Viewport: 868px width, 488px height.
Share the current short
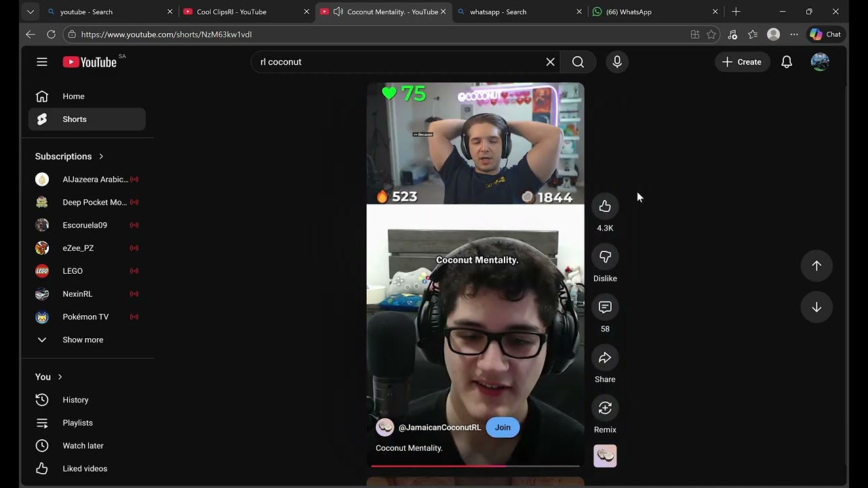coord(605,358)
